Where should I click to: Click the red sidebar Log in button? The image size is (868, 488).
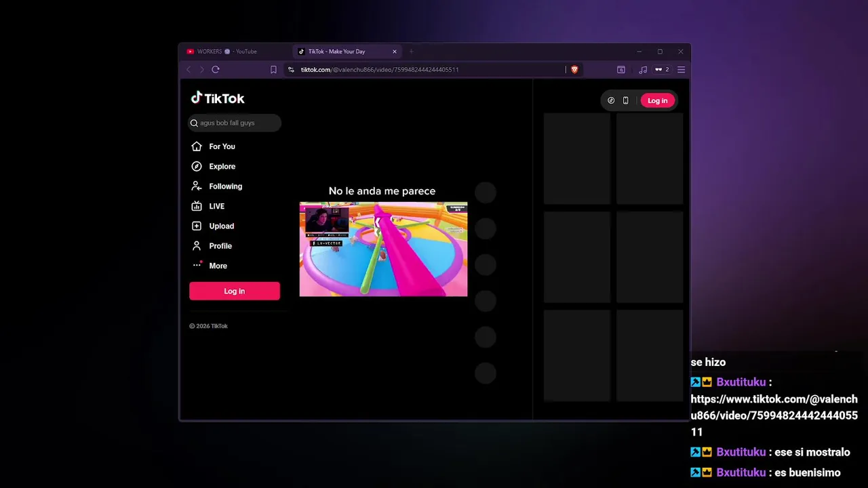(x=235, y=291)
